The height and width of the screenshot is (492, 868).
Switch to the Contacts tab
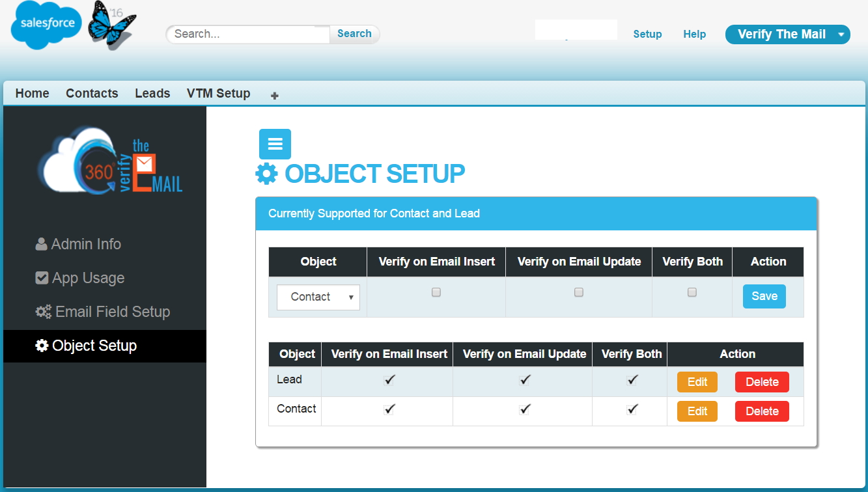pyautogui.click(x=92, y=93)
